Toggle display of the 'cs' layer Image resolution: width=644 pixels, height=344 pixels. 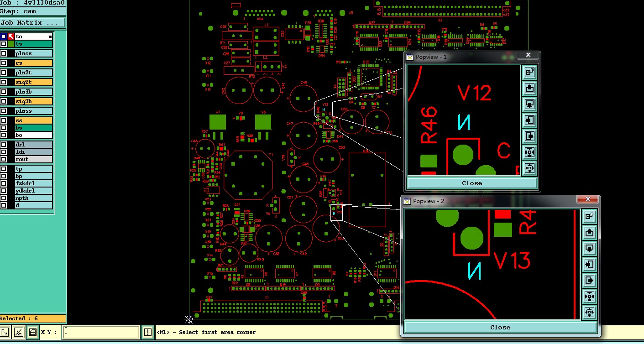(3, 63)
